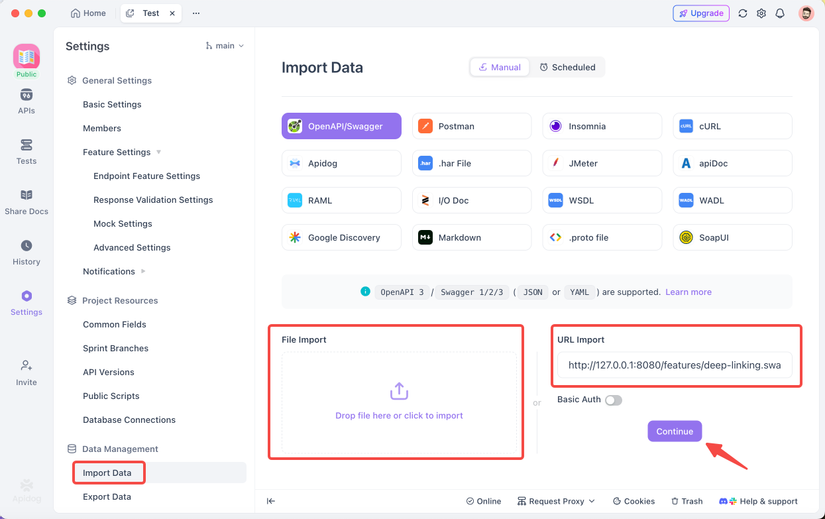
Task: Collapse sidebar with the arrow icon
Action: [270, 501]
